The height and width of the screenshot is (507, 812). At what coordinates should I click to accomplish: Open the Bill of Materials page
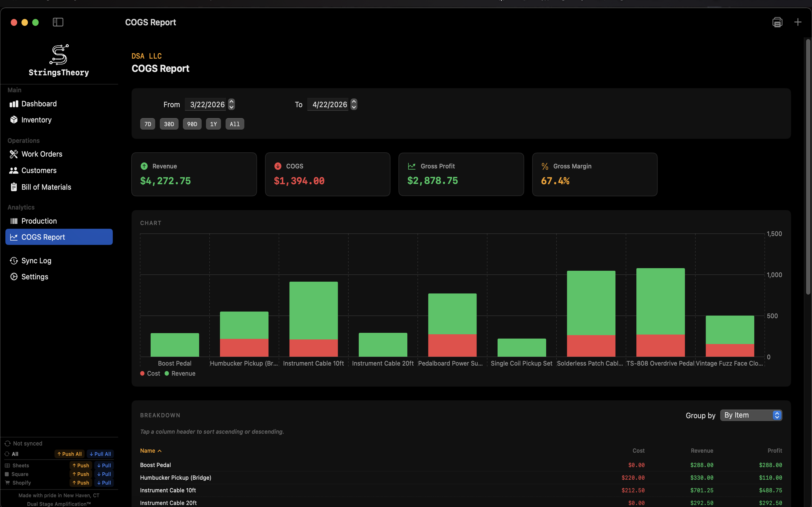(x=46, y=187)
